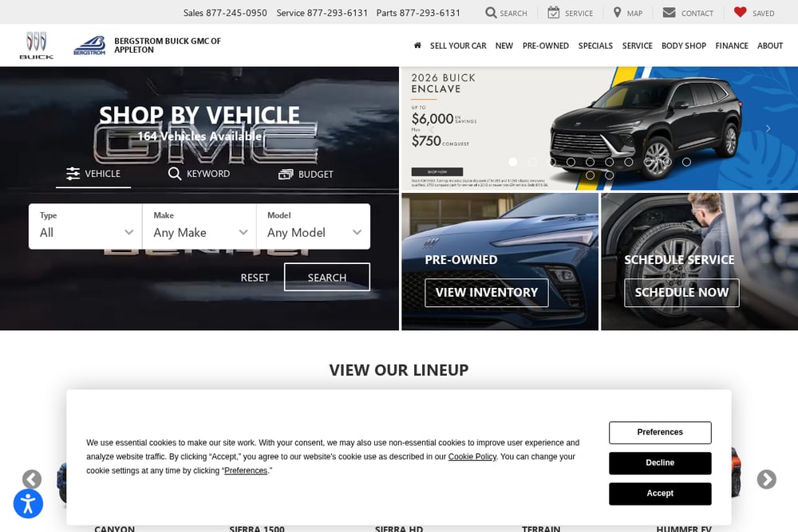Click Terrain model label
This screenshot has height=532, width=798.
pos(541,529)
